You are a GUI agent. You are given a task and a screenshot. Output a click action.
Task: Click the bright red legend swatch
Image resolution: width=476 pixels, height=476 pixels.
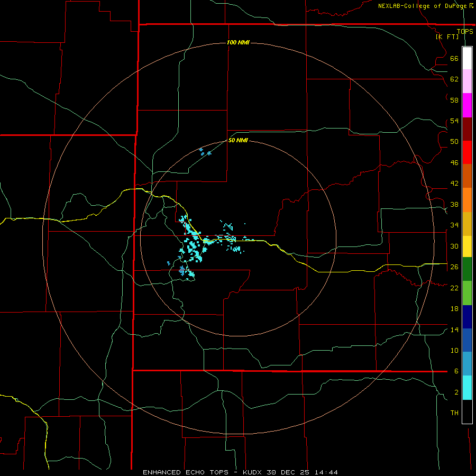click(467, 152)
